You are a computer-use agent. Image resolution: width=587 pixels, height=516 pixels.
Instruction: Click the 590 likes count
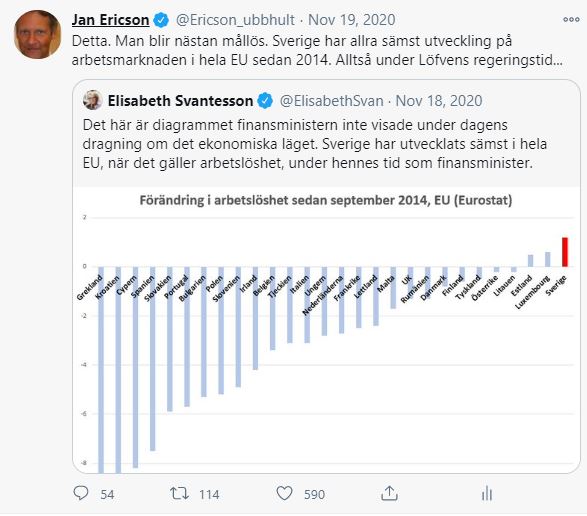(x=314, y=494)
